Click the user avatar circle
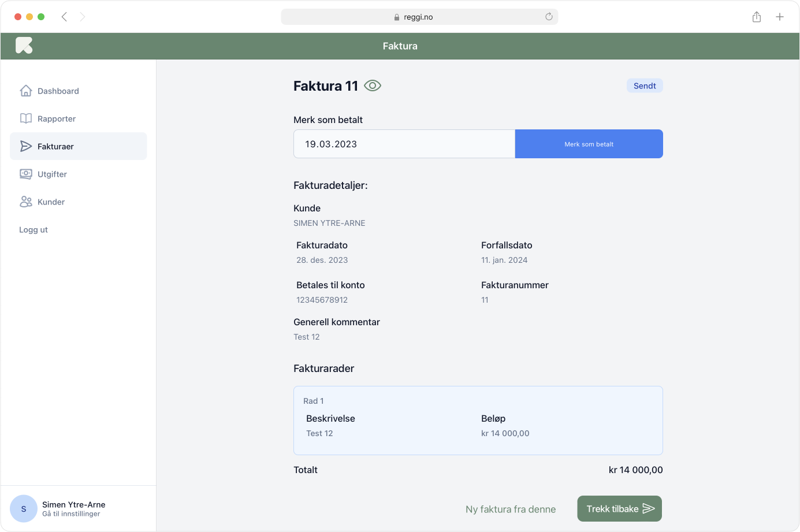Viewport: 800px width, 532px height. (x=24, y=509)
